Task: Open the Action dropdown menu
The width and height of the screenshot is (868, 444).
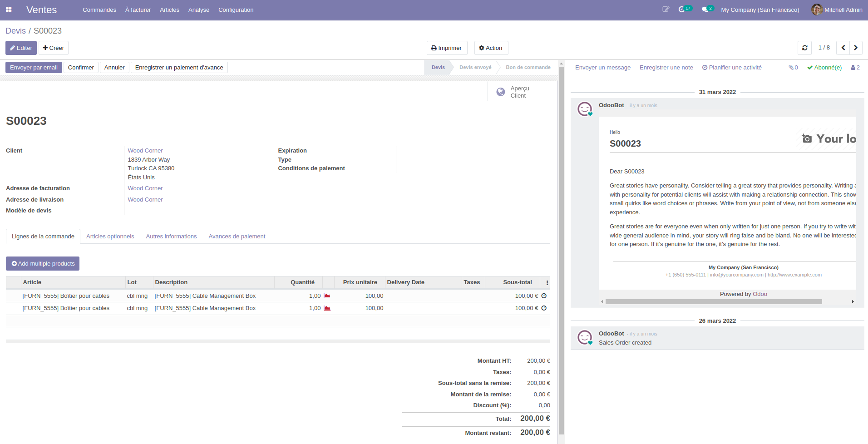Action: [x=491, y=48]
